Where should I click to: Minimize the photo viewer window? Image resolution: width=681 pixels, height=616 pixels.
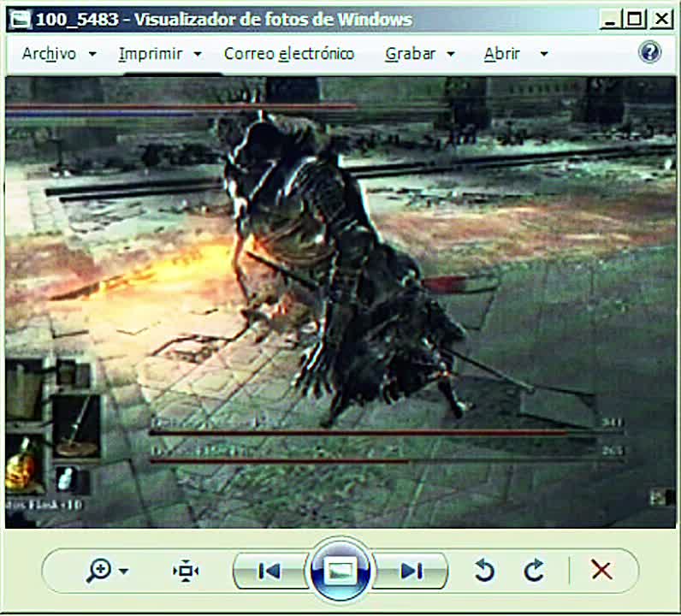click(611, 20)
